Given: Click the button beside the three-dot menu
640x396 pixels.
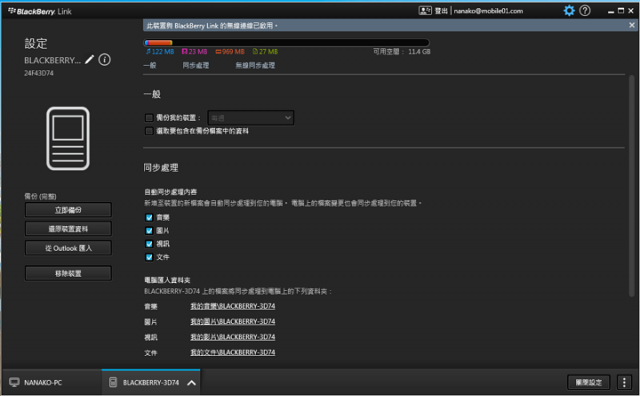Looking at the screenshot, I should point(589,383).
